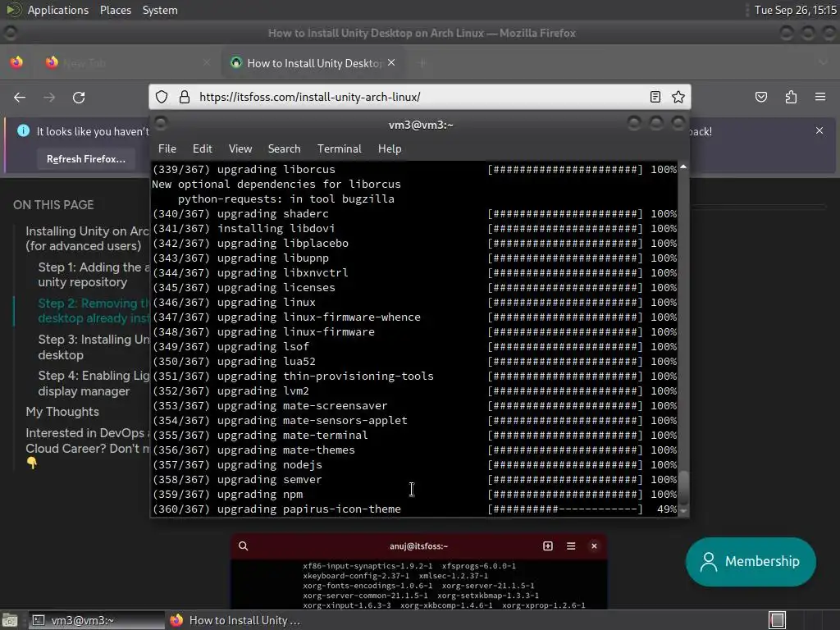This screenshot has height=630, width=840.
Task: Show desktop via taskbar corner icon
Action: (10, 620)
